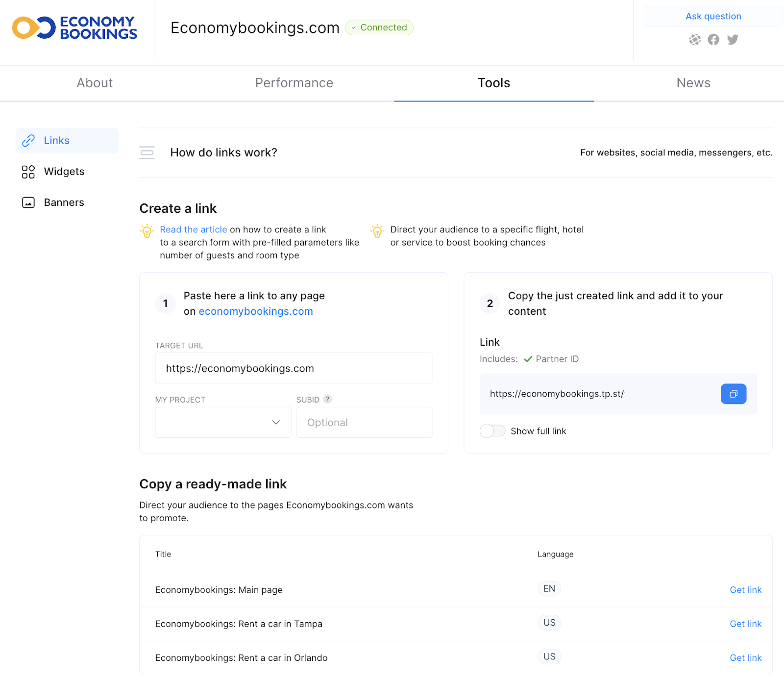Viewport: 784px width, 682px height.
Task: Click the Ask question button
Action: click(x=713, y=16)
